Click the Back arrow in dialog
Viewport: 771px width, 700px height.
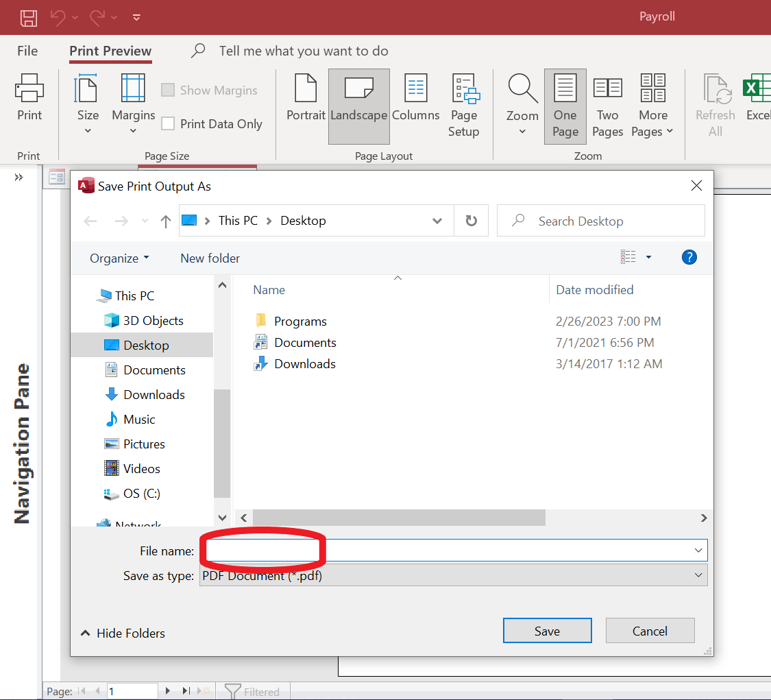90,221
